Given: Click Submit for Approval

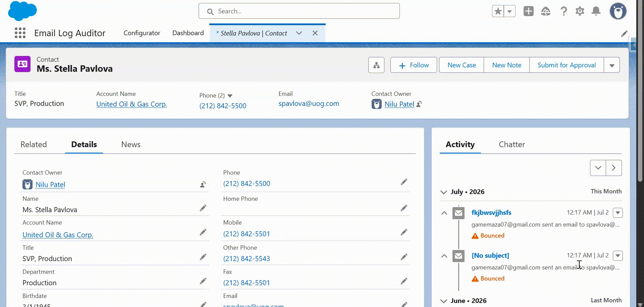Looking at the screenshot, I should [567, 65].
